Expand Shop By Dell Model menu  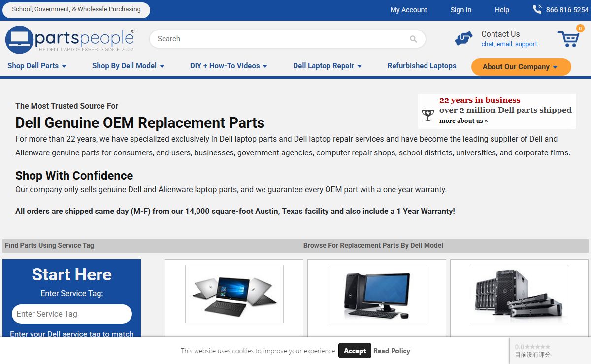[128, 66]
